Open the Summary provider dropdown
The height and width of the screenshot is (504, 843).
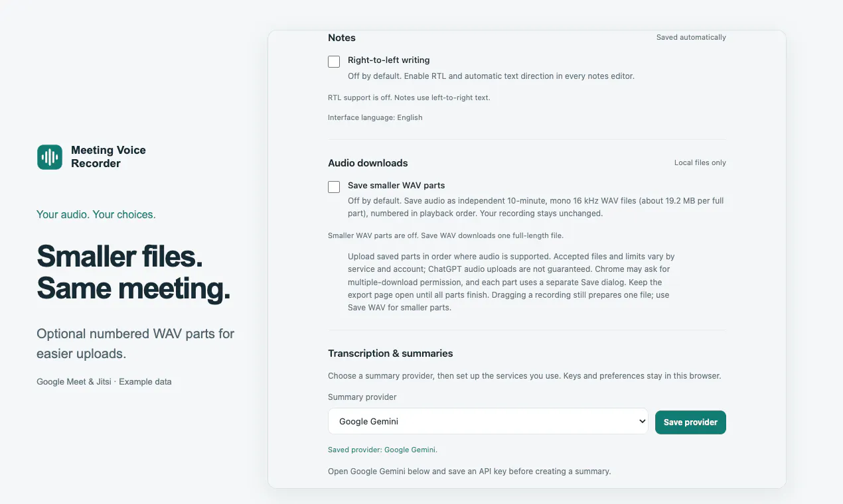(488, 421)
